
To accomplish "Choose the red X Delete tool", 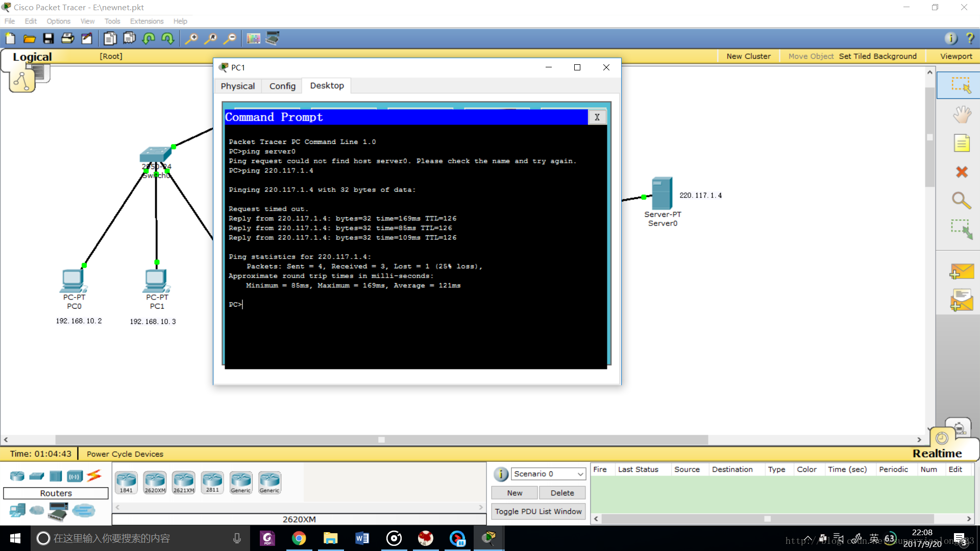I will click(x=962, y=172).
